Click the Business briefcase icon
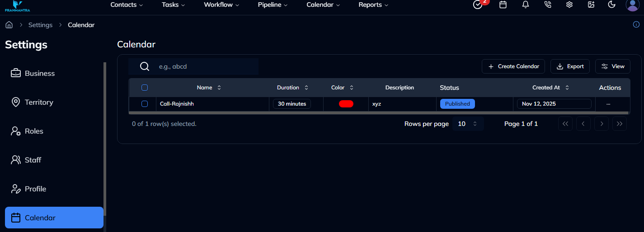 (x=16, y=73)
